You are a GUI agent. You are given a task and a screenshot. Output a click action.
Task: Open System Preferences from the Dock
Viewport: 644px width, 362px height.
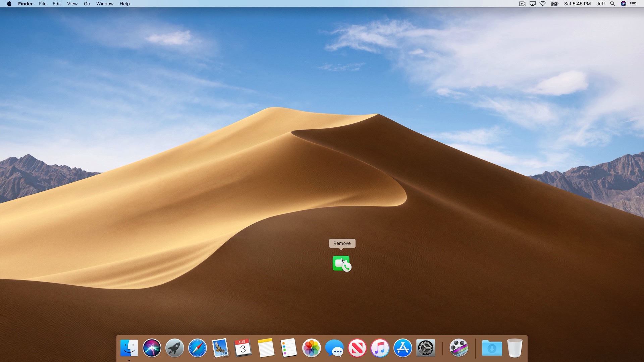point(425,348)
